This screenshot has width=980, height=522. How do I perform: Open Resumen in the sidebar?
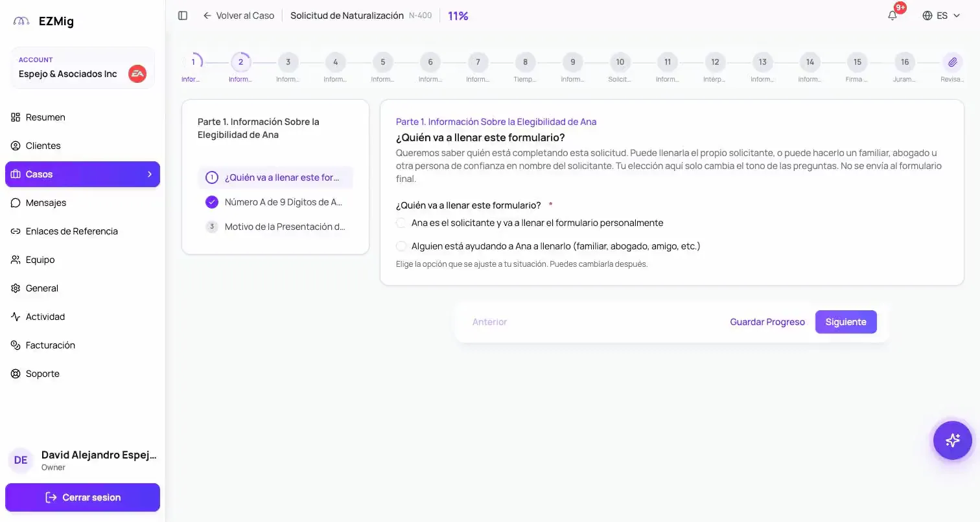point(82,117)
